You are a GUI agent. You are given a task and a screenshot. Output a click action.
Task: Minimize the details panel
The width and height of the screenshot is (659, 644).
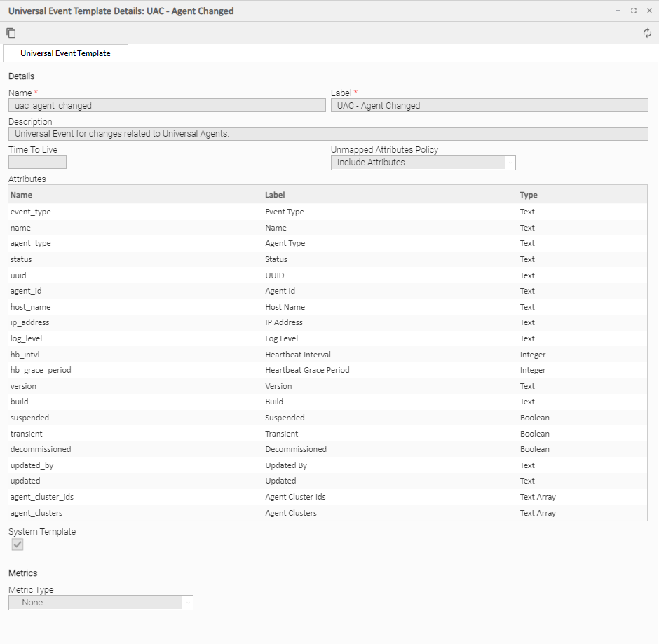click(618, 11)
